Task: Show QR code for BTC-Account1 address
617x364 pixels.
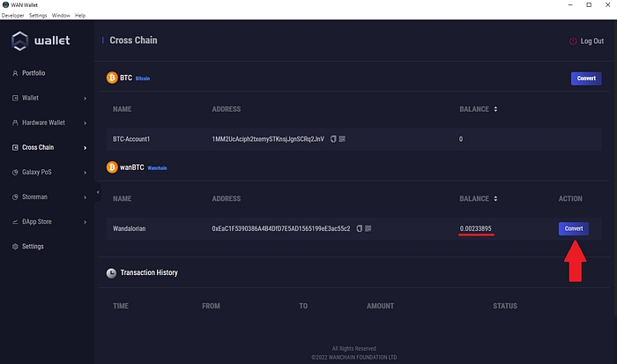Action: [x=342, y=139]
